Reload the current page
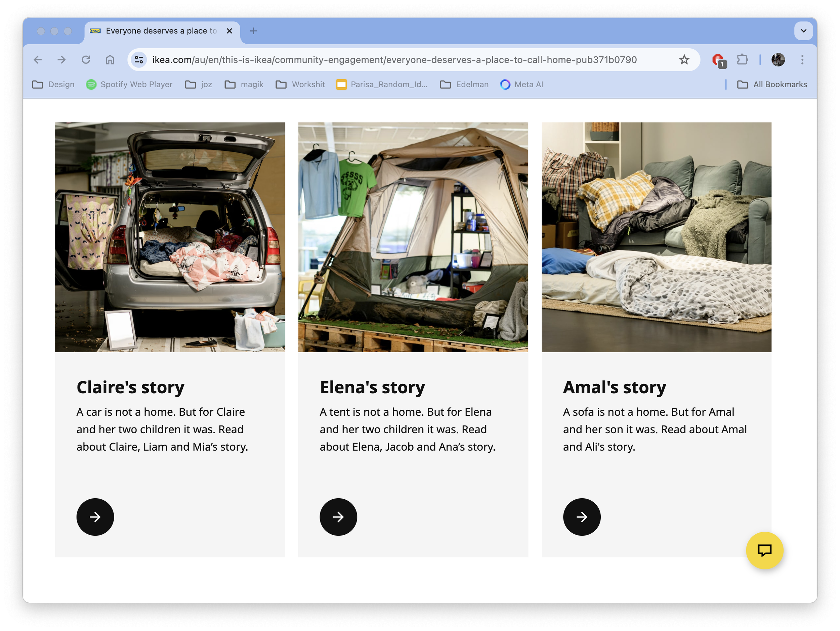The width and height of the screenshot is (840, 631). [86, 59]
